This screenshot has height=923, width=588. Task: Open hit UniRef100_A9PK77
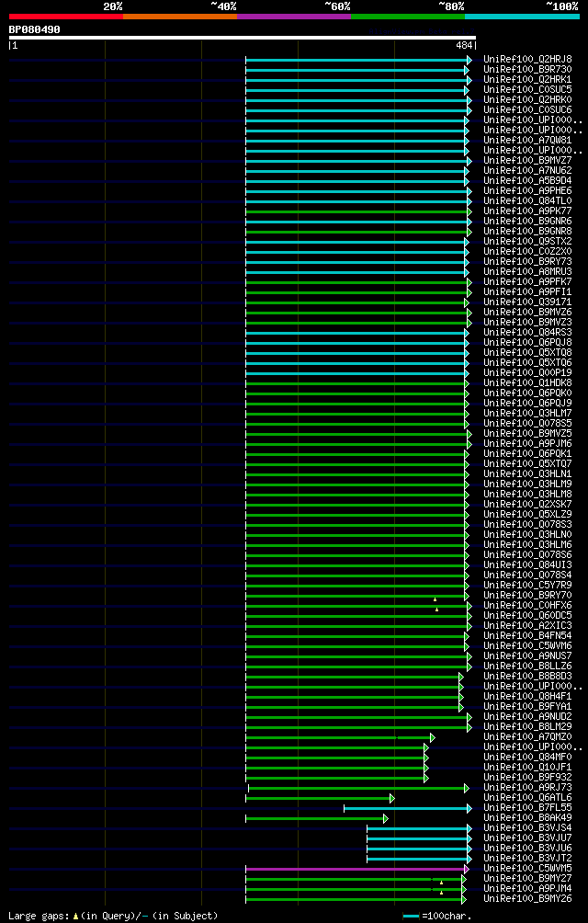pyautogui.click(x=527, y=211)
